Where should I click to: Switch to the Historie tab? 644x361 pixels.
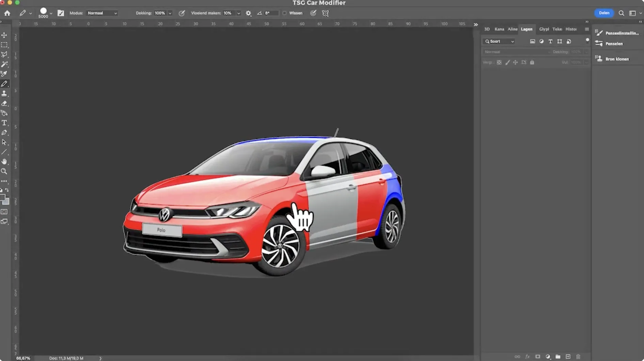[571, 29]
